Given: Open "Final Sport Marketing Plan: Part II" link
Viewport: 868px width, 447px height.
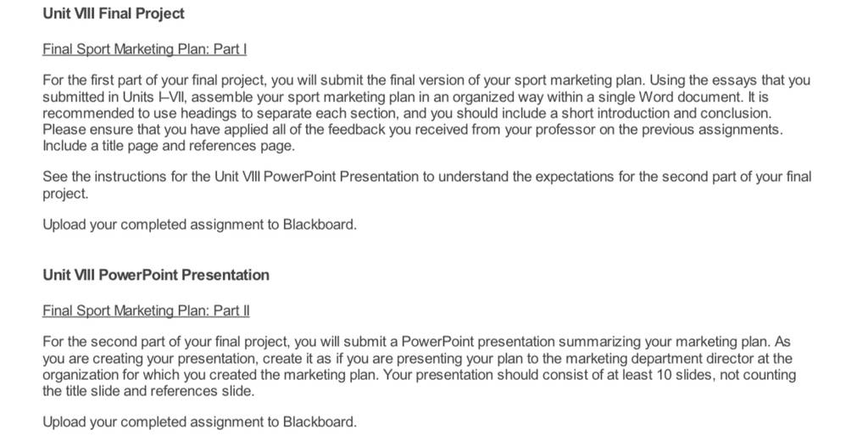Looking at the screenshot, I should click(x=146, y=310).
